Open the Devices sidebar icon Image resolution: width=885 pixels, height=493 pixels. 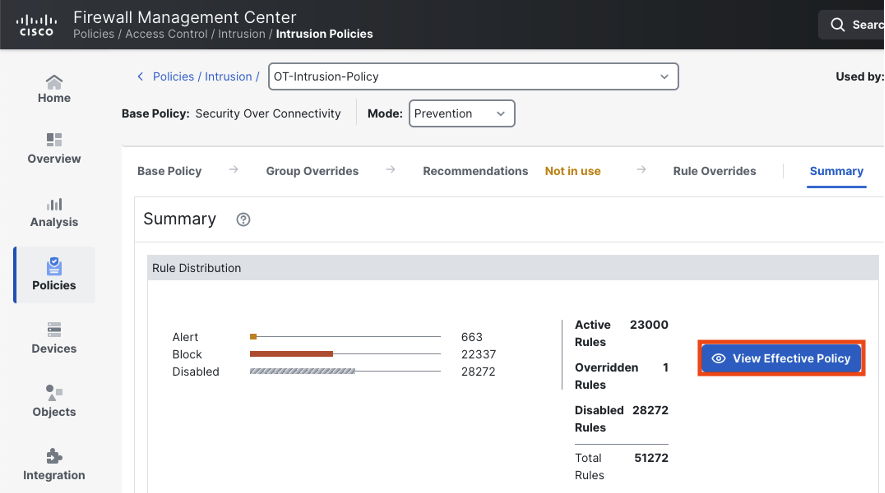coord(54,330)
